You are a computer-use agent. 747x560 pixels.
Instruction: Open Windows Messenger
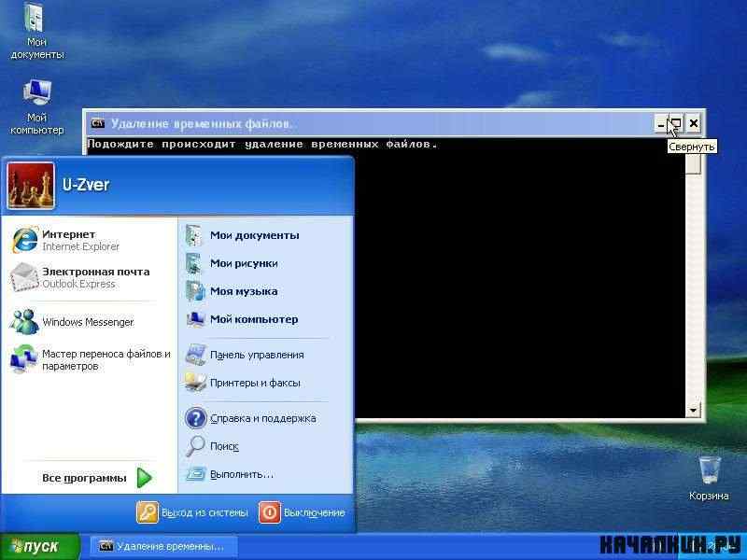[91, 322]
